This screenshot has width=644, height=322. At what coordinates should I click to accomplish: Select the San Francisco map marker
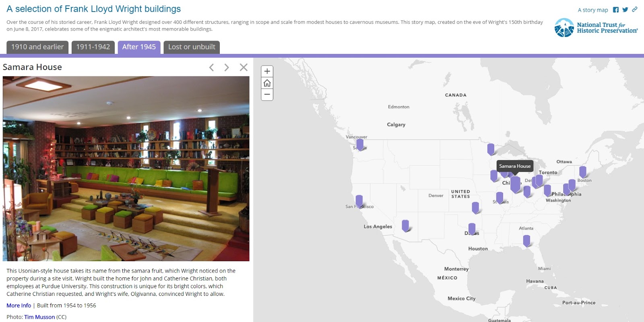(359, 200)
